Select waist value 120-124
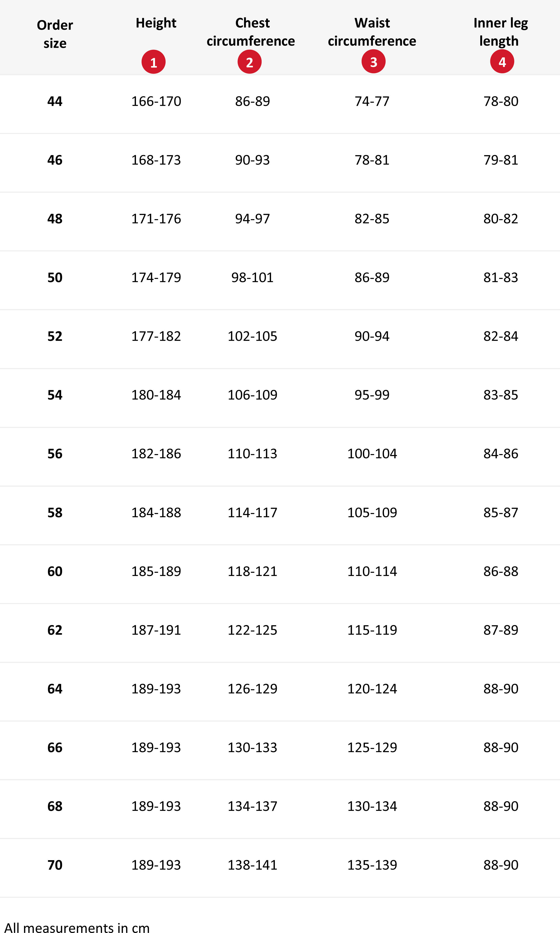The width and height of the screenshot is (560, 933). (x=372, y=689)
